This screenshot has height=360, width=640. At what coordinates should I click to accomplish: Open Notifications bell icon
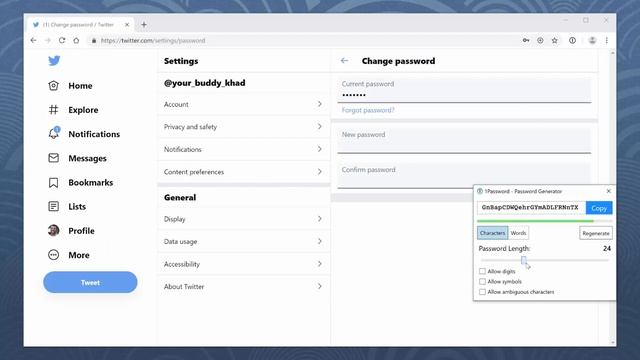click(x=54, y=133)
